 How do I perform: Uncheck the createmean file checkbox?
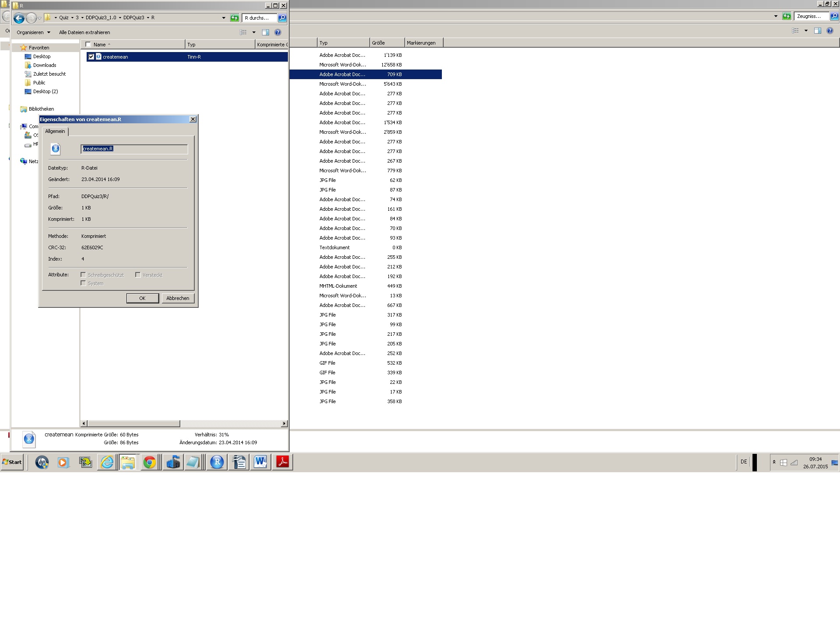pyautogui.click(x=91, y=56)
